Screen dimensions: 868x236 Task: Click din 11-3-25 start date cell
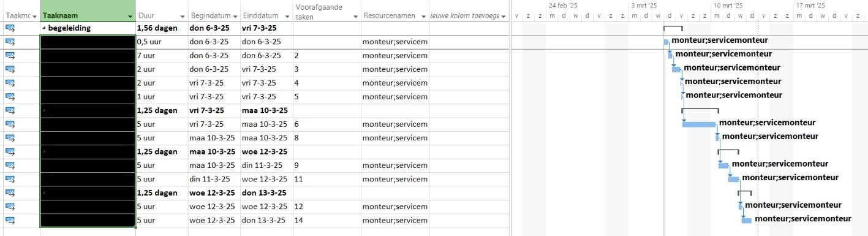point(214,179)
